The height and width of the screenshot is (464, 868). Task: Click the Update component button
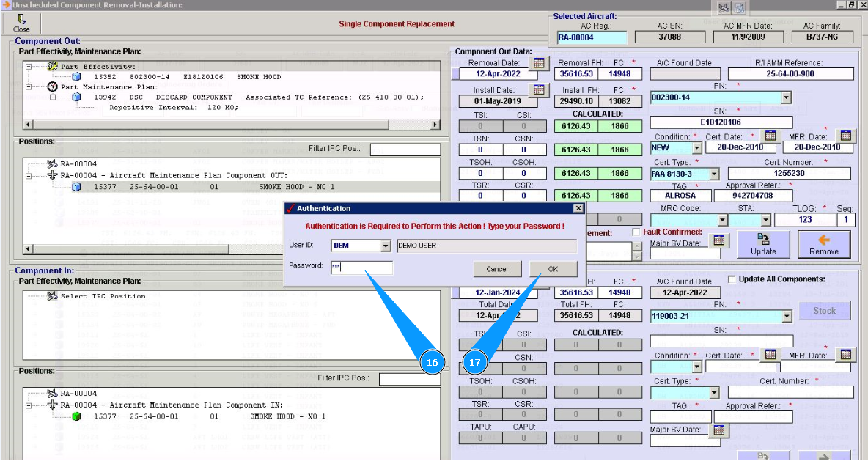pyautogui.click(x=762, y=244)
